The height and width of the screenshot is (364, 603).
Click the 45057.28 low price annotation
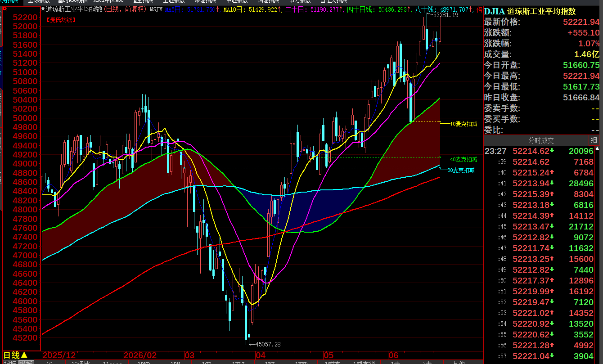268,344
